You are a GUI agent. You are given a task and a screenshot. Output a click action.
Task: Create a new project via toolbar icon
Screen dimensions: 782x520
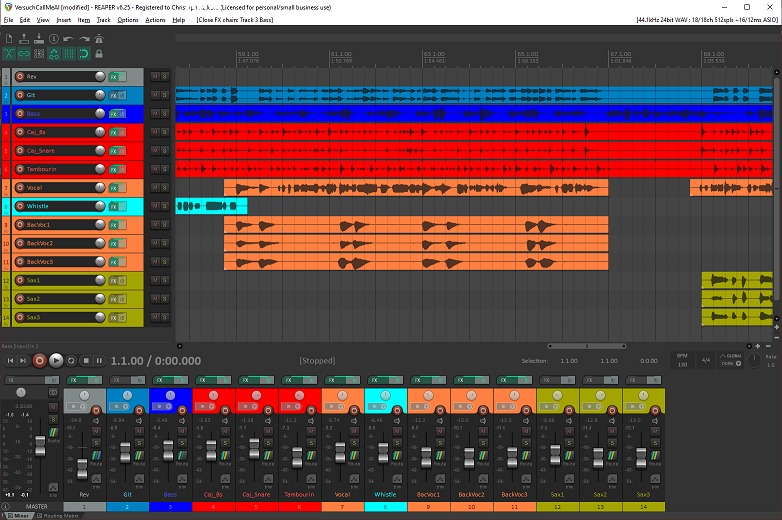[x=8, y=38]
